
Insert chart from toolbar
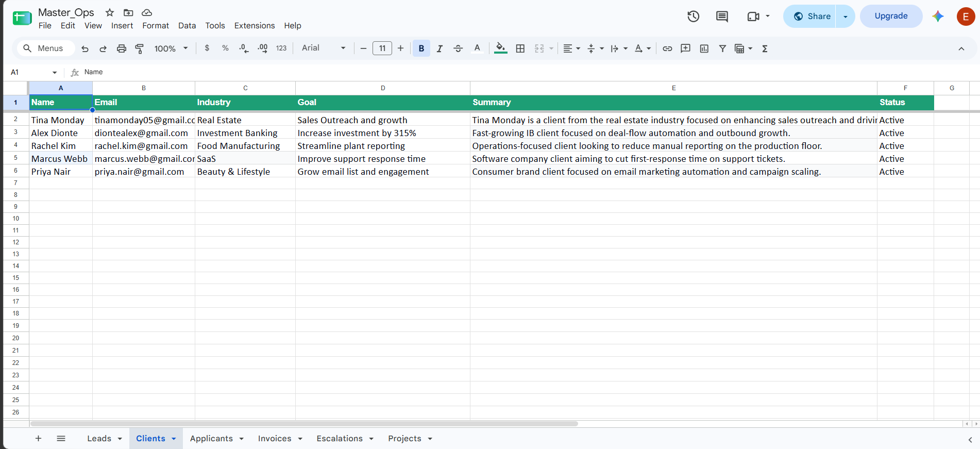[704, 48]
